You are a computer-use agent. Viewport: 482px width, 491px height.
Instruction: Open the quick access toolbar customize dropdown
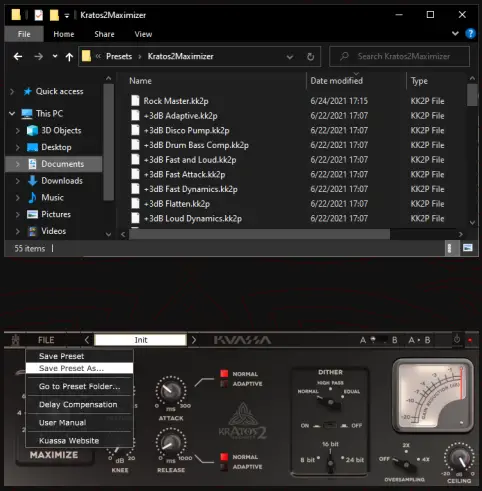pos(67,15)
